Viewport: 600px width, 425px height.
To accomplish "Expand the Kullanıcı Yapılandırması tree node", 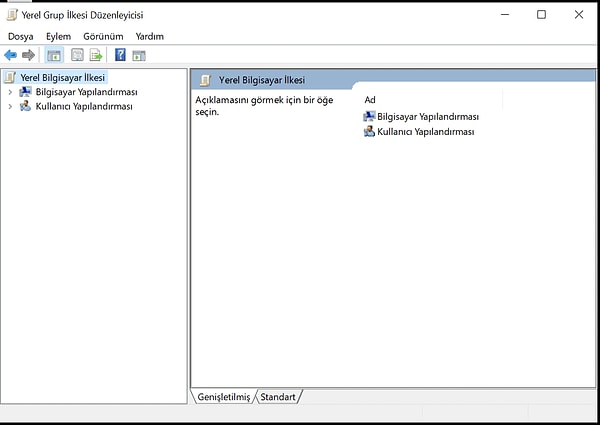I will click(10, 106).
